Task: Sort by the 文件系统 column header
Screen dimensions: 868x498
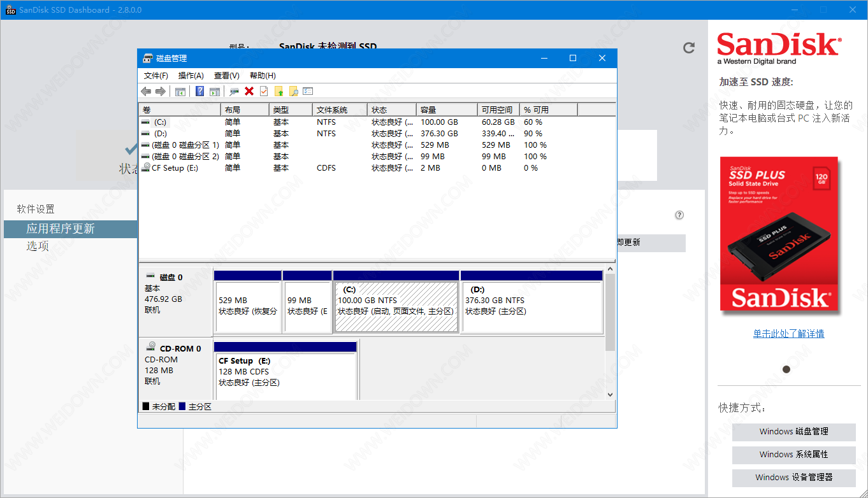Action: (x=340, y=110)
